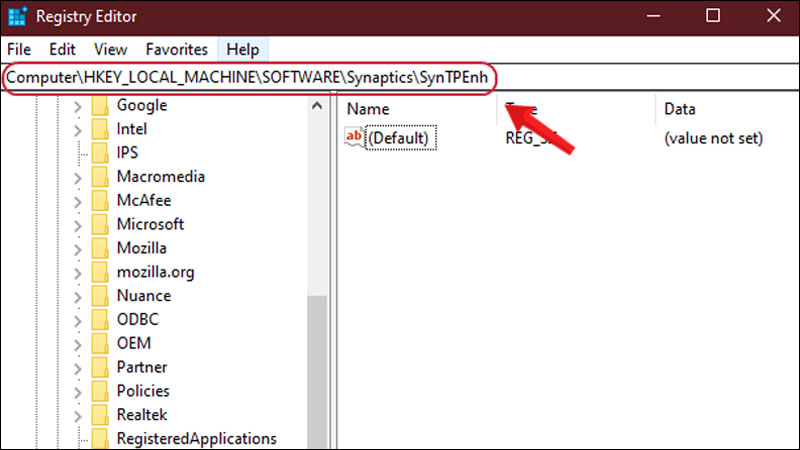Expand the Mozilla key
Viewport: 800px width, 450px height.
(78, 249)
